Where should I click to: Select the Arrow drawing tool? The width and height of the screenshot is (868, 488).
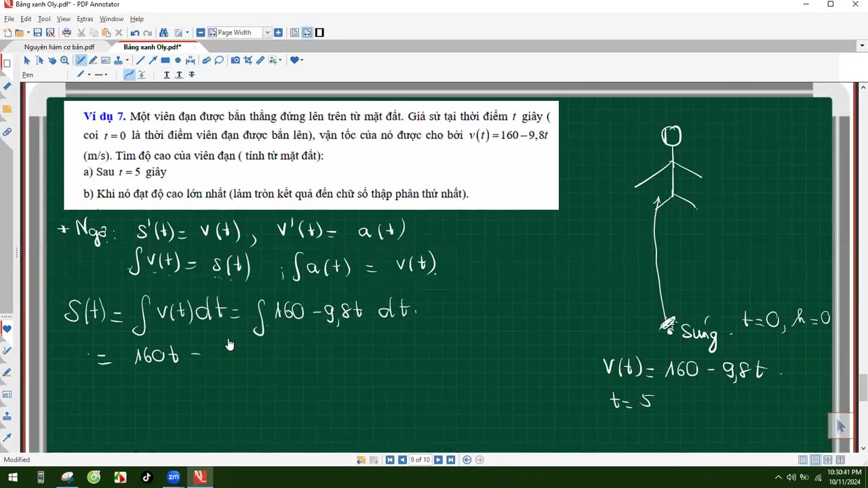click(153, 60)
